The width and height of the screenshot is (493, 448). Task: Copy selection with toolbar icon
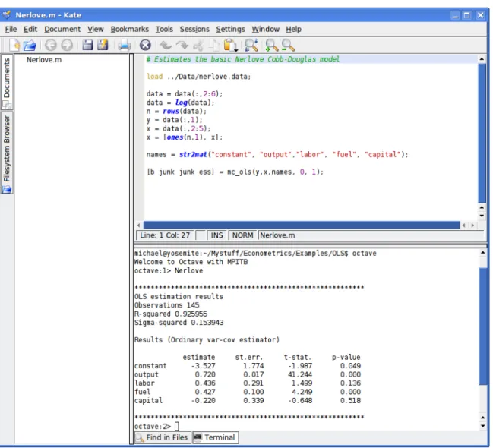(x=214, y=46)
